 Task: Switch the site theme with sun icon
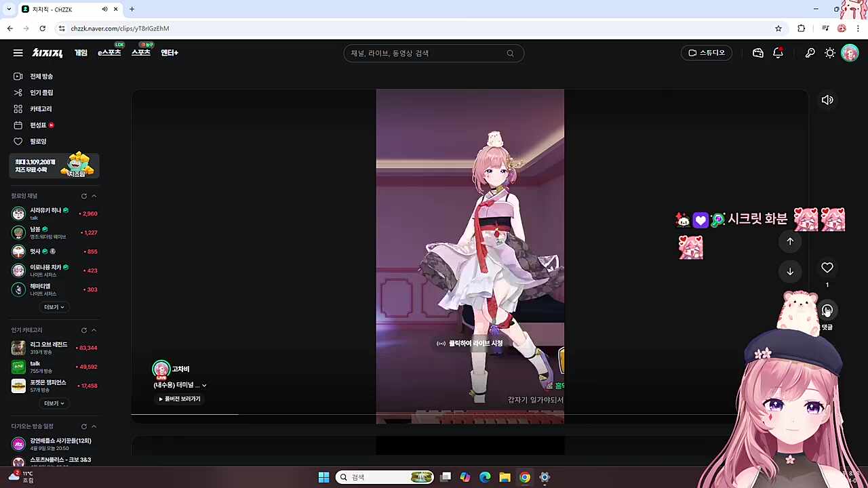830,53
